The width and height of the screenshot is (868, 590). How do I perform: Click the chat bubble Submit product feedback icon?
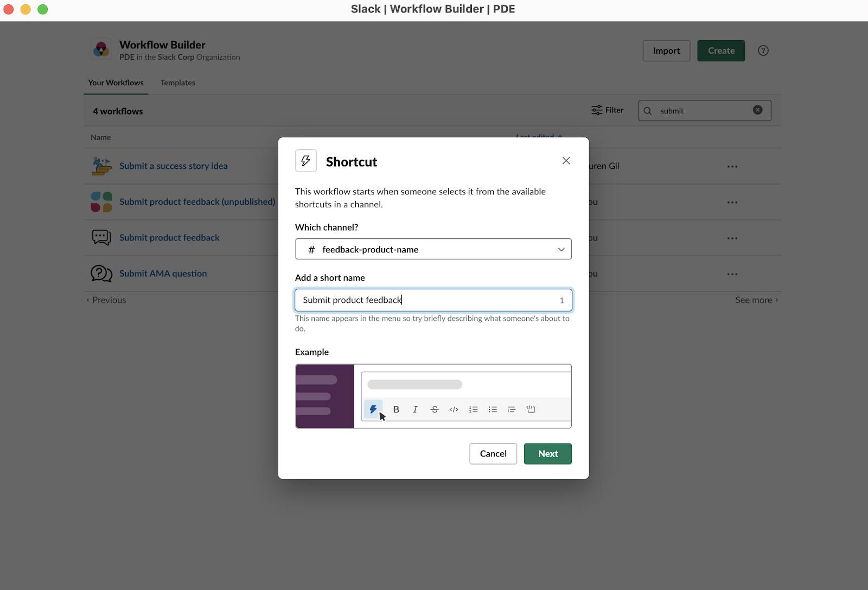pos(101,238)
